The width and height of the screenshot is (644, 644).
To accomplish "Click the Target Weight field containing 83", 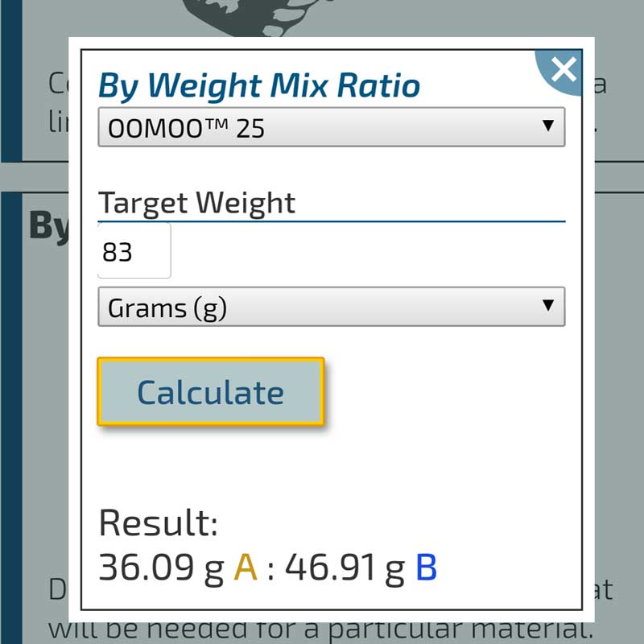I will (134, 252).
